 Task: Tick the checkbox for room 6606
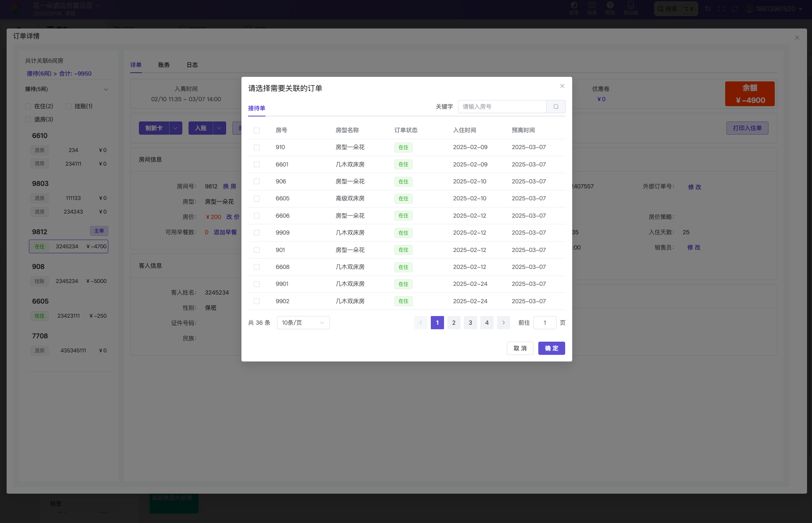coord(257,216)
